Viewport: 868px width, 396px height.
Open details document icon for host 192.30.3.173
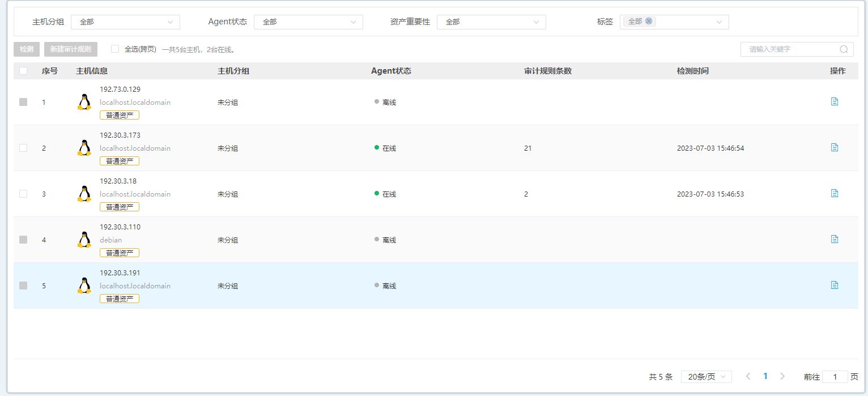pos(834,147)
